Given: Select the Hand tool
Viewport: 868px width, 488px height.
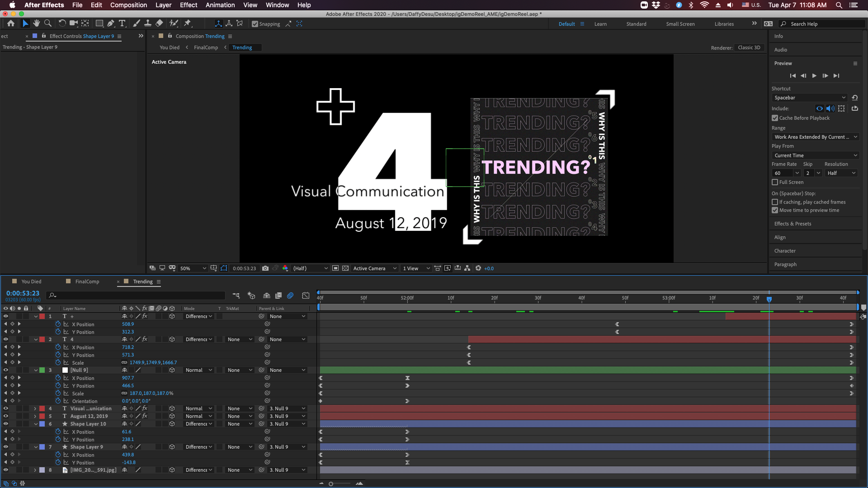Looking at the screenshot, I should coord(36,23).
